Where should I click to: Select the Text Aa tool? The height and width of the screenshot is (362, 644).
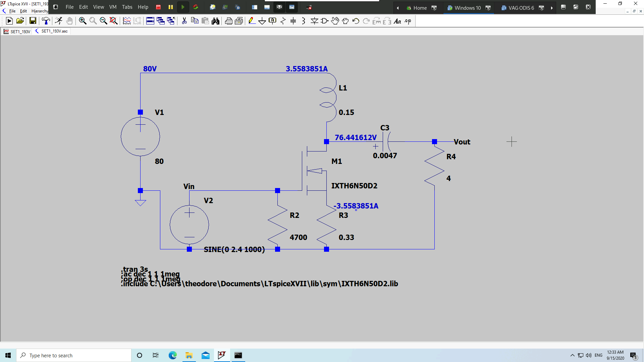(397, 21)
